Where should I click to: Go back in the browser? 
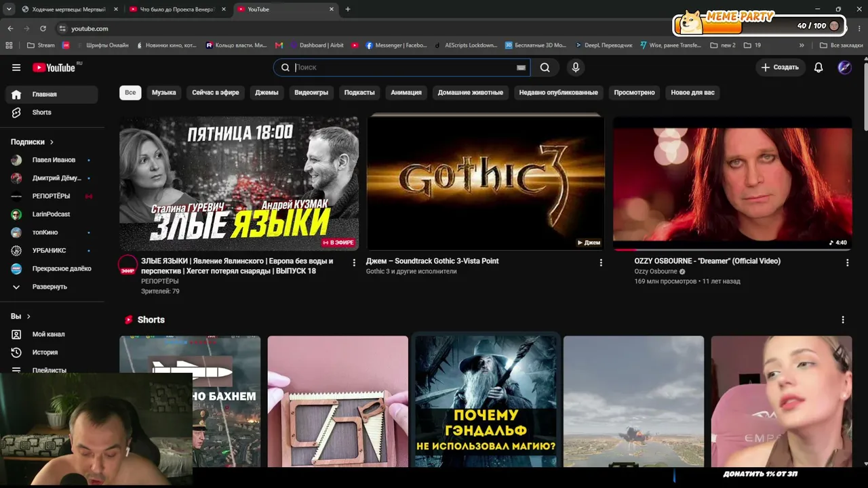(10, 28)
